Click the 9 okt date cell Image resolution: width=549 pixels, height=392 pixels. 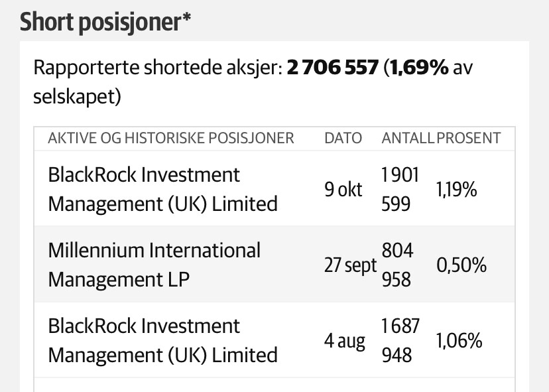coord(343,190)
